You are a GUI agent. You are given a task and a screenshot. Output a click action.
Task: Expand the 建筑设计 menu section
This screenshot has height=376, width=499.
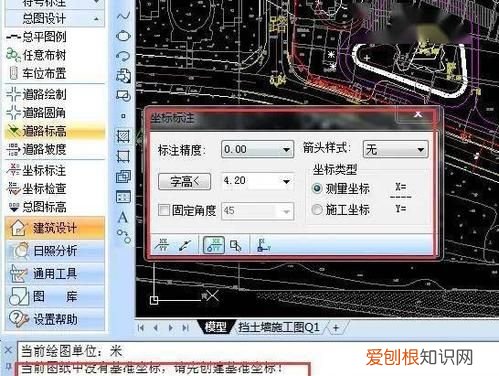coord(55,228)
